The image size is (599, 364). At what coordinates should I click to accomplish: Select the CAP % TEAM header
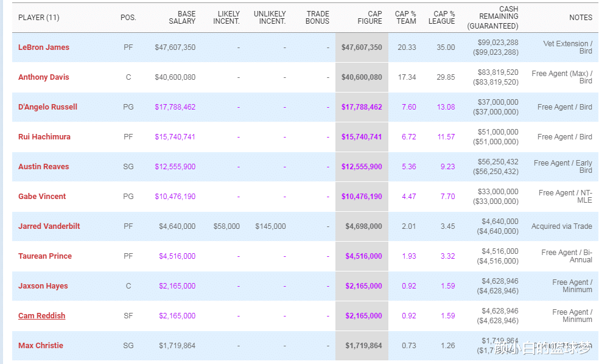(405, 18)
